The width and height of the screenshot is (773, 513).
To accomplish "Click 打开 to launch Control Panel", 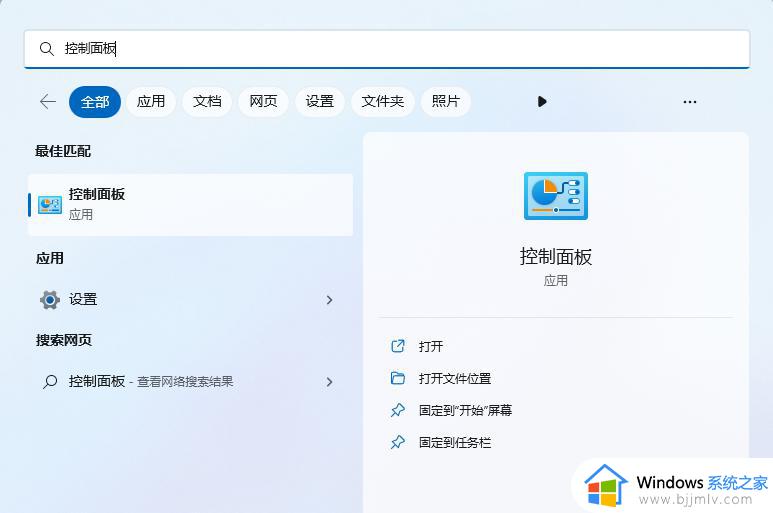I will click(x=430, y=346).
